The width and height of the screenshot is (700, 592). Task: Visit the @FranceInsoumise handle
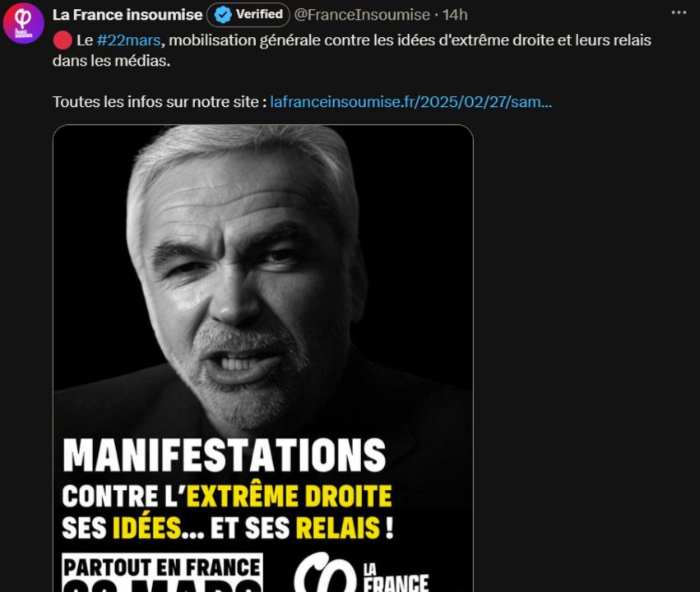pos(362,15)
